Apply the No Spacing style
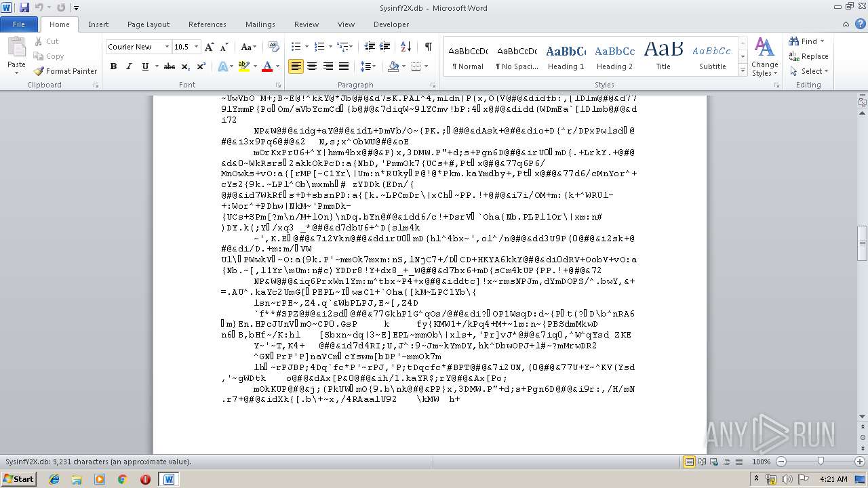The image size is (868, 488). (x=517, y=57)
